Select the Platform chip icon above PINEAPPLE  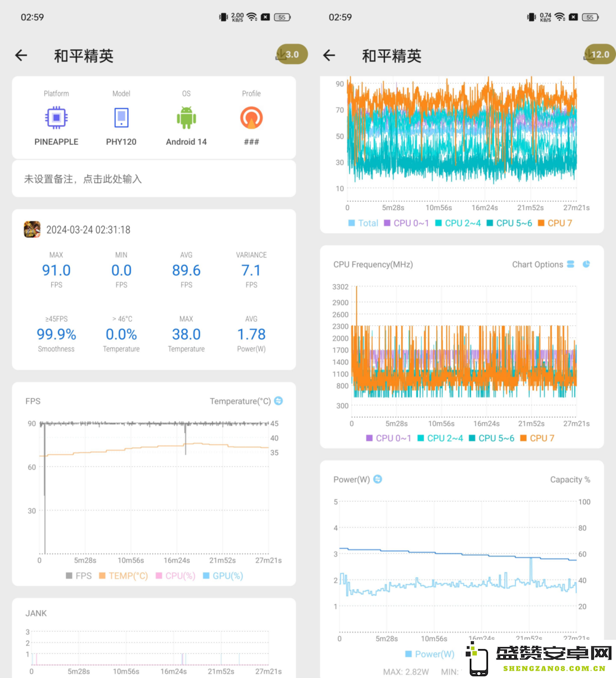(x=56, y=118)
